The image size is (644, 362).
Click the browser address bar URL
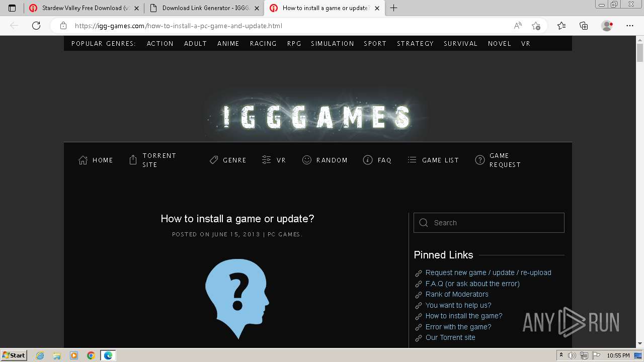click(179, 26)
